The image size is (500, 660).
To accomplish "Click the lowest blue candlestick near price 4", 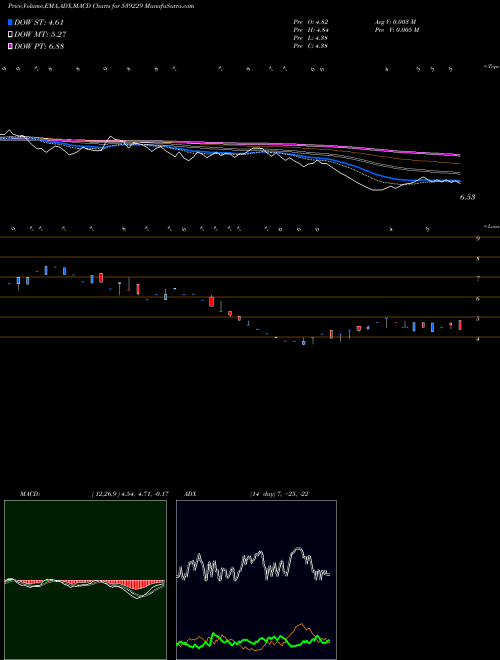I will pyautogui.click(x=303, y=342).
